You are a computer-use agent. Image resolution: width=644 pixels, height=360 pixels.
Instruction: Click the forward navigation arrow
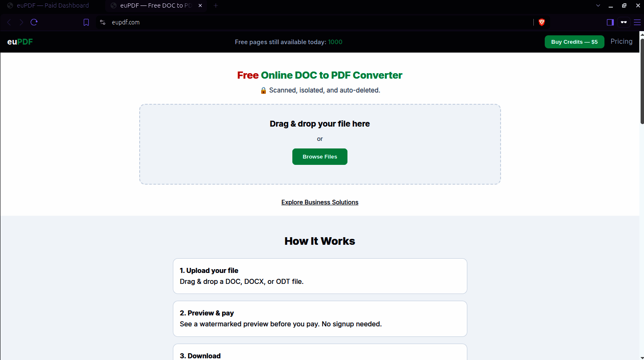tap(21, 22)
